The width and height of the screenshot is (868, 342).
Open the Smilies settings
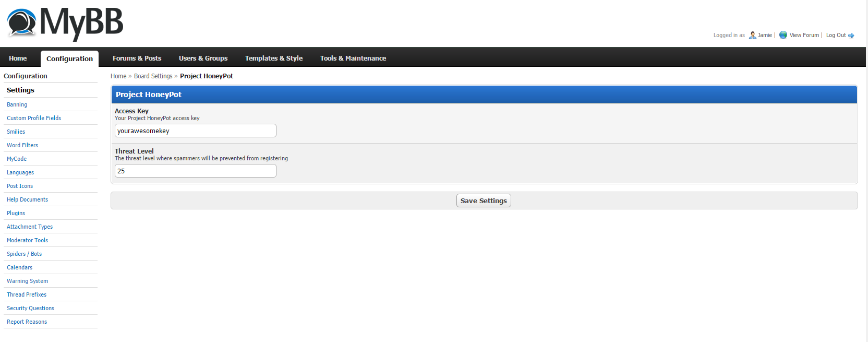[x=16, y=132]
